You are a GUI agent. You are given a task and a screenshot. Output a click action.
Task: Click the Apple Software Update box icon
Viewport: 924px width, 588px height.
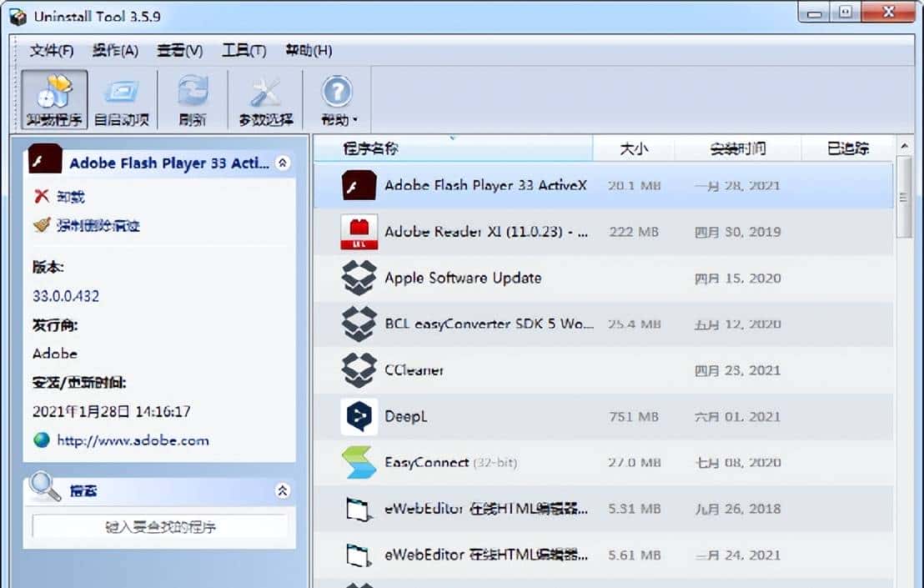359,278
